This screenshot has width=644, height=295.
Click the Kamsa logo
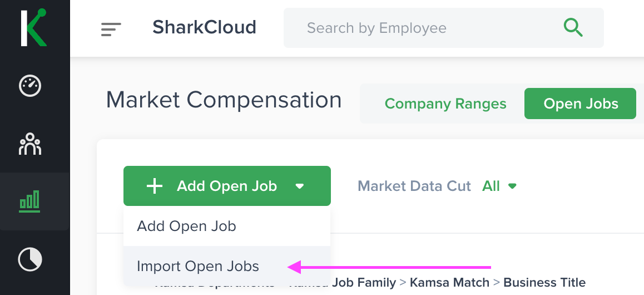[x=33, y=27]
